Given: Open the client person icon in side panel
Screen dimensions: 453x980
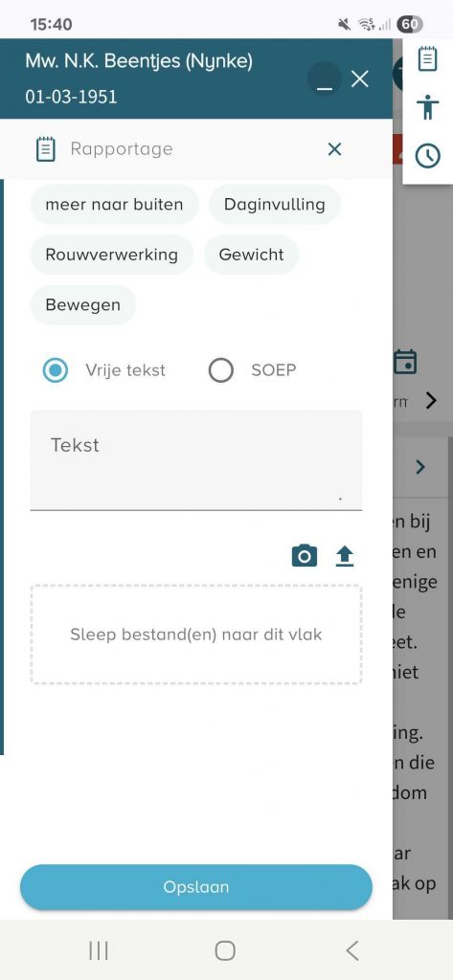Looking at the screenshot, I should coord(427,107).
